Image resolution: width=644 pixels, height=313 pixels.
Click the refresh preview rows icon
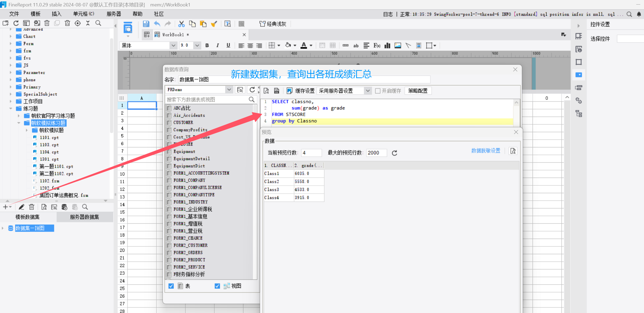pyautogui.click(x=394, y=153)
